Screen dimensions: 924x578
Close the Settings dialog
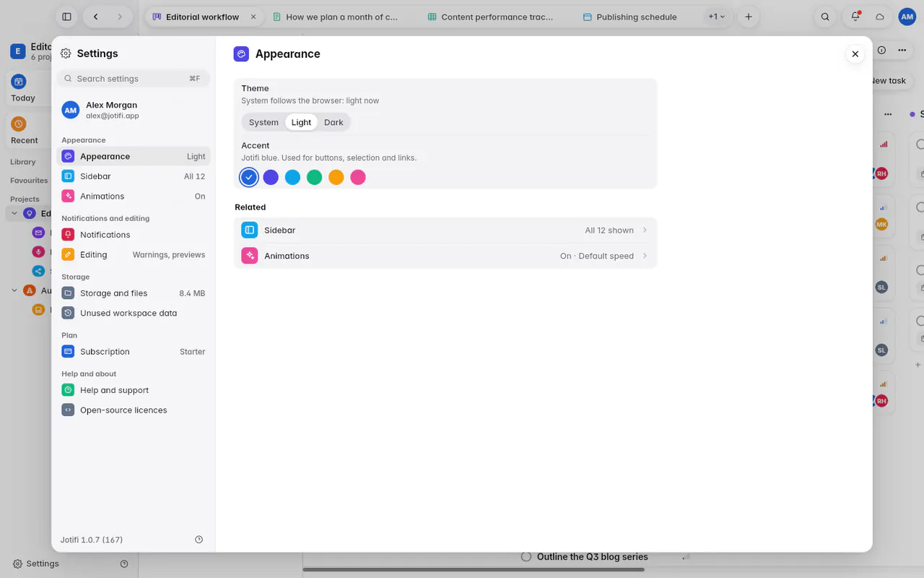pos(855,53)
